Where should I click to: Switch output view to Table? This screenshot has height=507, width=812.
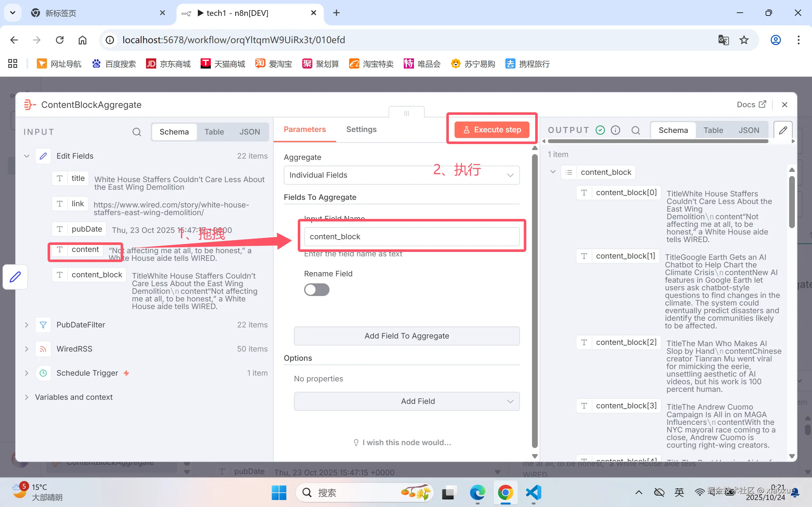tap(713, 130)
